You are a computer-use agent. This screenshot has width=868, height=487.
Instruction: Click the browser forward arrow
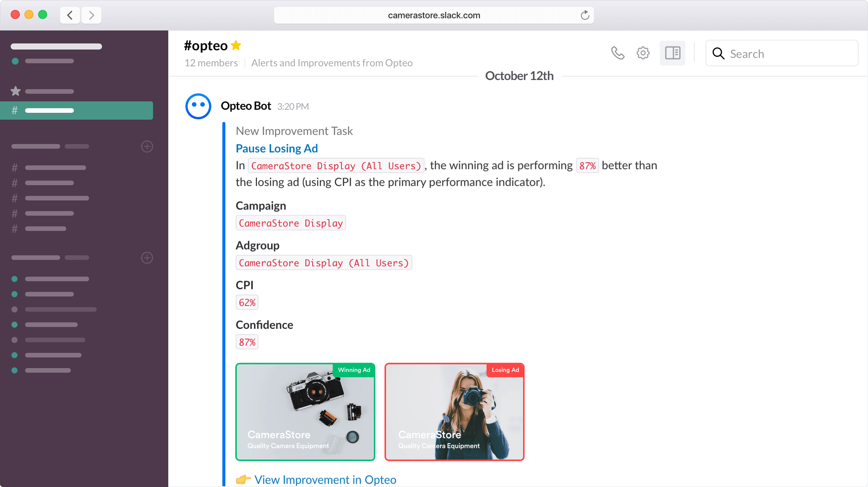(x=91, y=15)
